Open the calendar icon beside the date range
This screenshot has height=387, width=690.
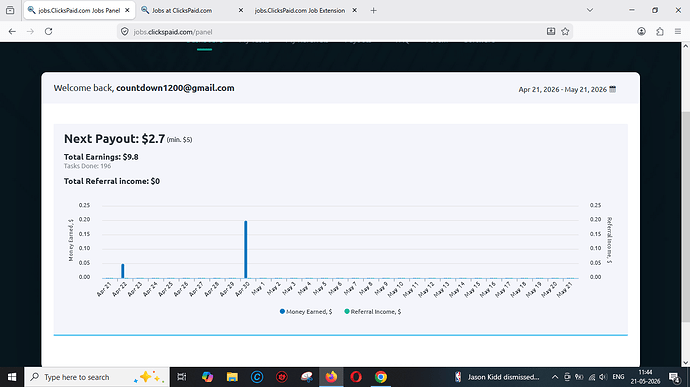coord(613,89)
